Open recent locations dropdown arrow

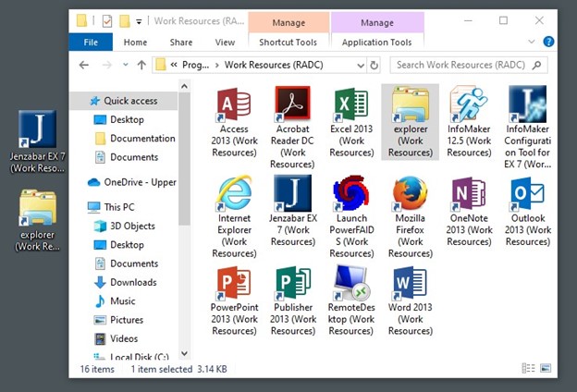(126, 65)
